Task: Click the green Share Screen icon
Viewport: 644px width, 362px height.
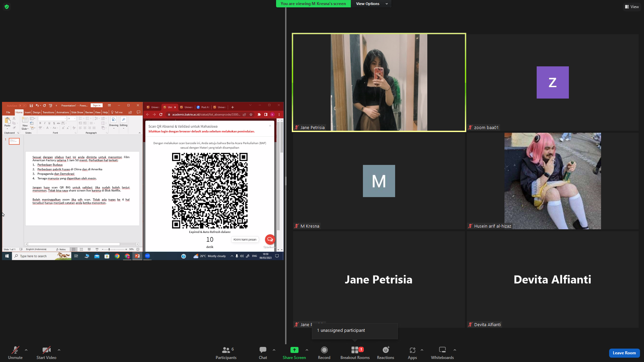Action: pos(294,350)
